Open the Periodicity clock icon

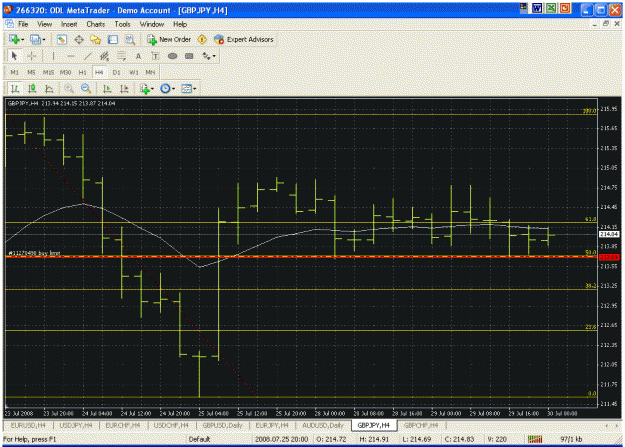click(x=165, y=89)
